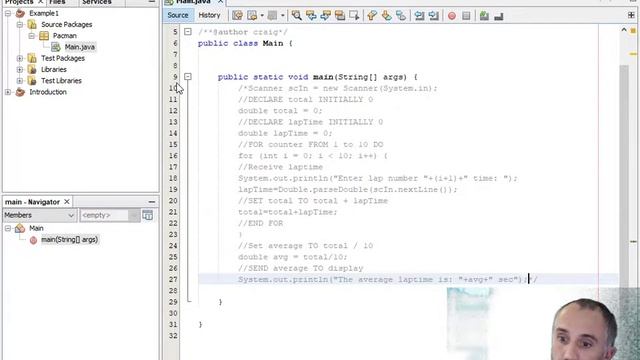Open the Files panel tab

point(57,2)
